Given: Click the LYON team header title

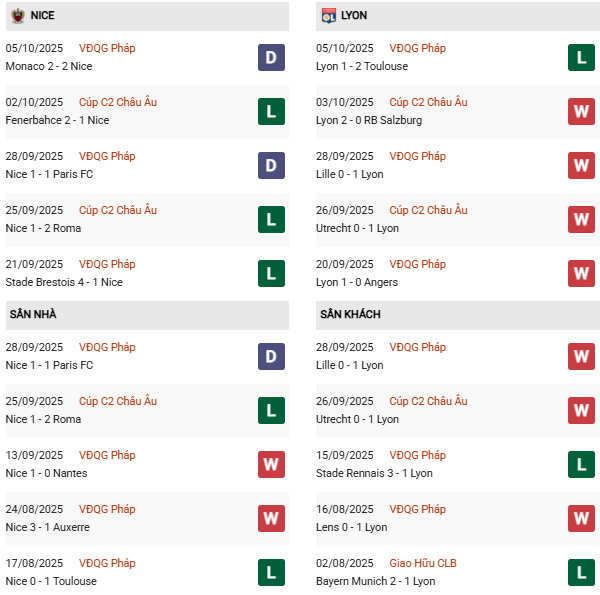Looking at the screenshot, I should 354,16.
